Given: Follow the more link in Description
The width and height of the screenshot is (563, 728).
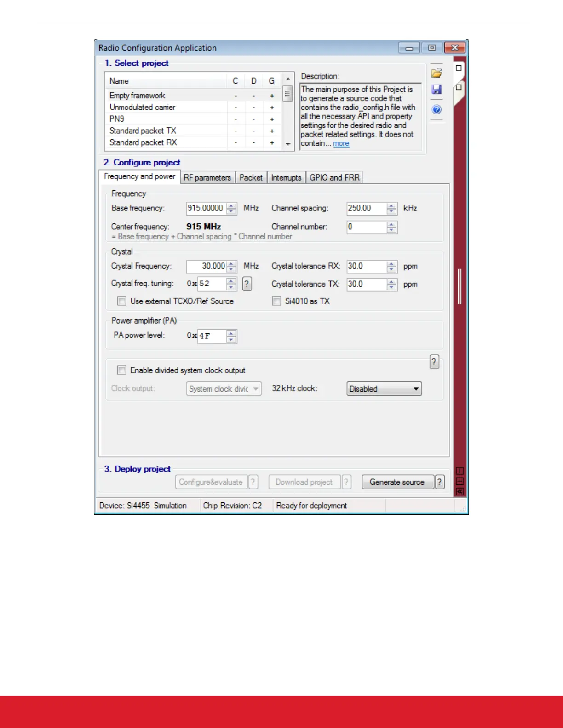Looking at the screenshot, I should point(341,143).
